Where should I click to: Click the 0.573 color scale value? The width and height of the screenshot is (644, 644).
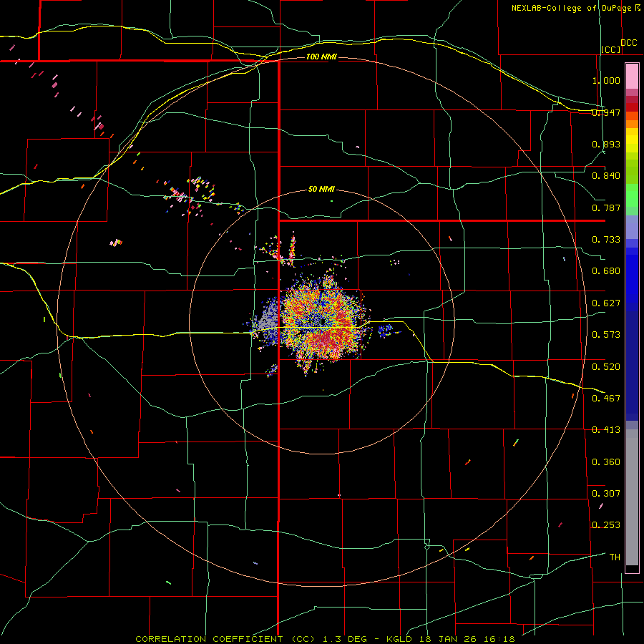pos(606,335)
